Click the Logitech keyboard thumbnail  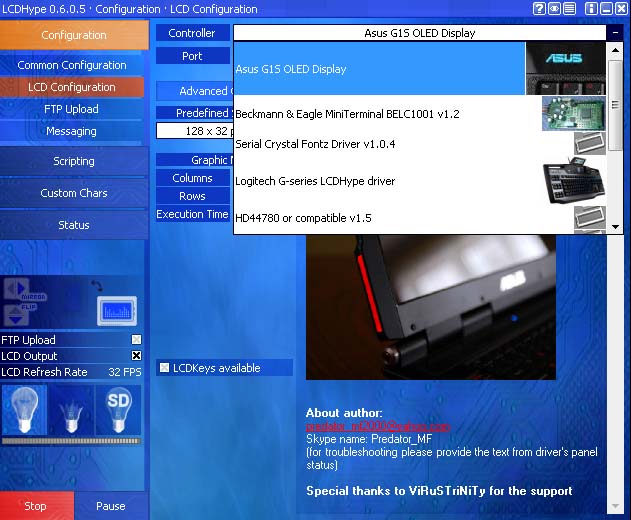(573, 181)
